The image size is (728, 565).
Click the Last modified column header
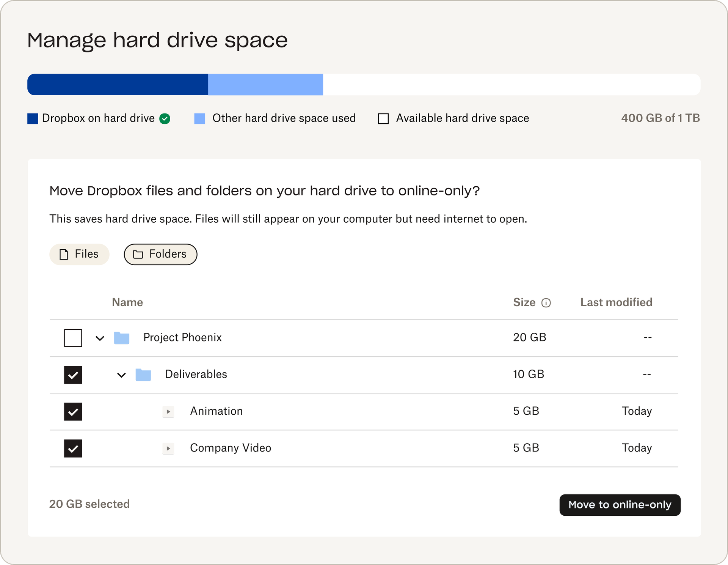pos(616,302)
